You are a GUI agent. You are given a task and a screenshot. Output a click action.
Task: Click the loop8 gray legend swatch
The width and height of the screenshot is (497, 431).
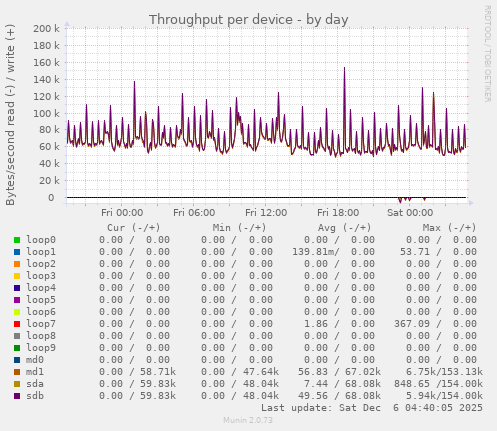coord(17,336)
